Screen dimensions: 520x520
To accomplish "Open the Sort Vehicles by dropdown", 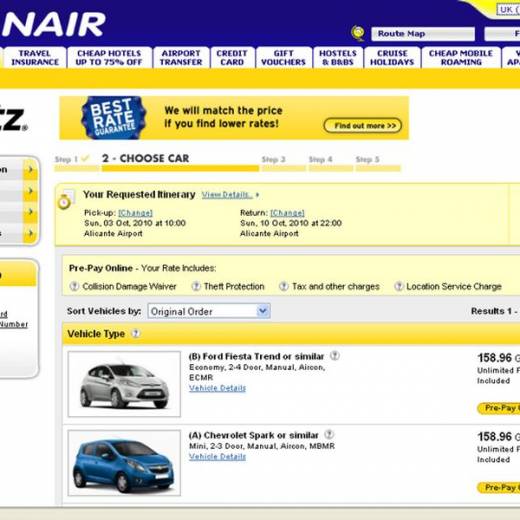I will 209,311.
